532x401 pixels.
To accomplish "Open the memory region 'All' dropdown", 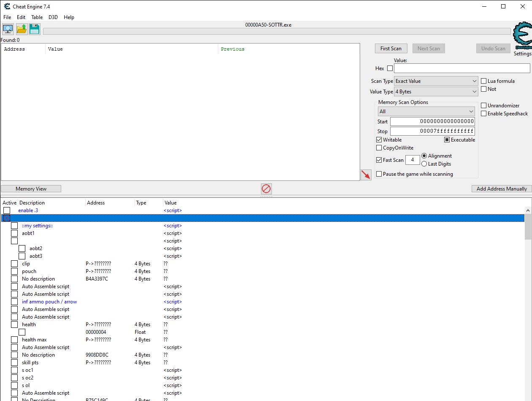I will pyautogui.click(x=426, y=112).
